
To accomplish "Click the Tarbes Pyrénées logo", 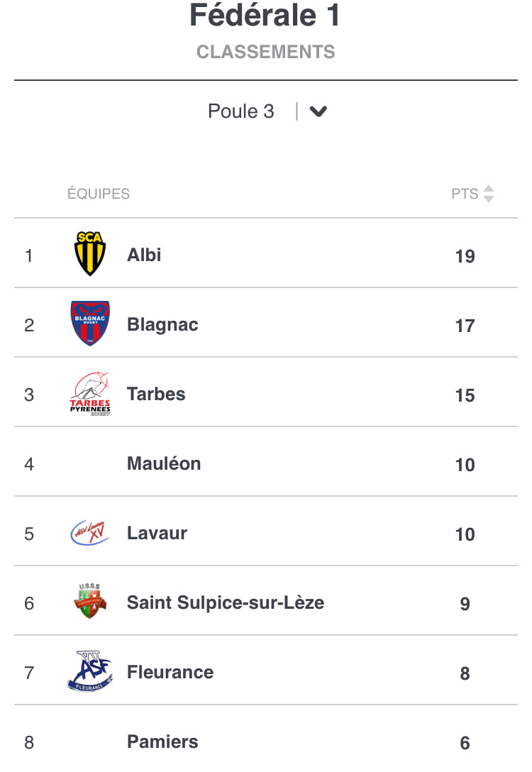I will coord(90,393).
